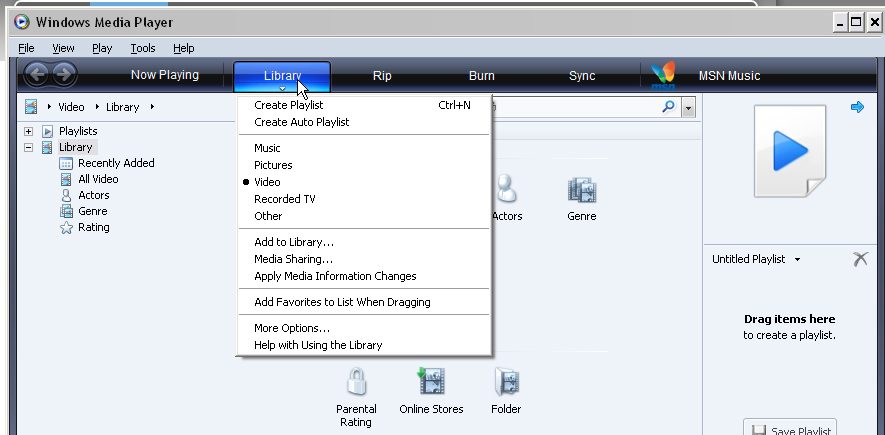Expand the Playlists tree node
Viewport: 885px width, 435px height.
(29, 131)
